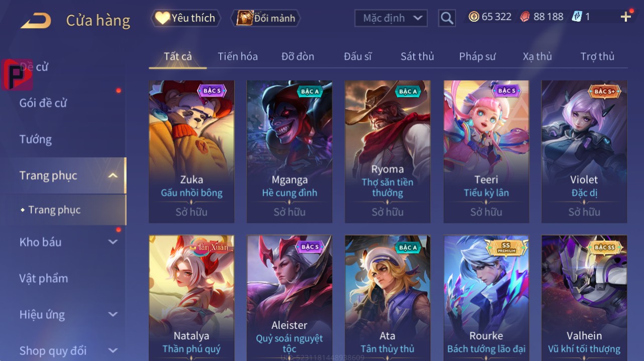The width and height of the screenshot is (644, 361).
Task: Switch to the Pháp sư tab
Action: pyautogui.click(x=478, y=56)
